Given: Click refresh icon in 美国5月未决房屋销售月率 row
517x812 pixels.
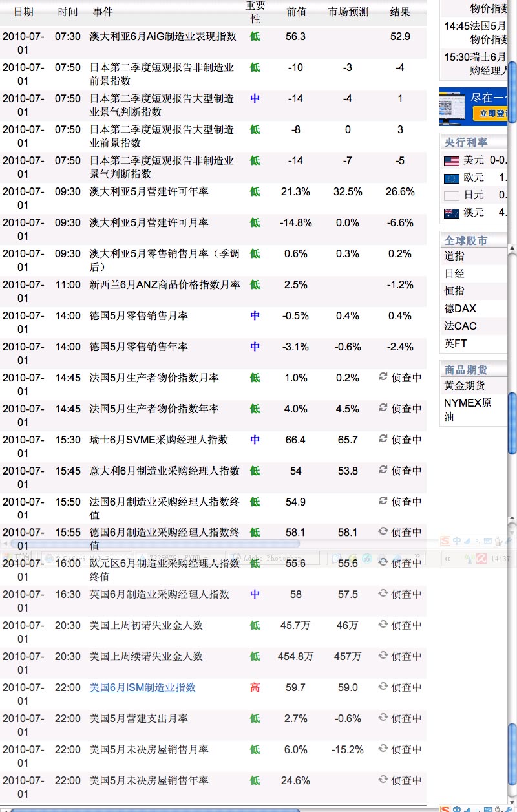Looking at the screenshot, I should pyautogui.click(x=383, y=749).
